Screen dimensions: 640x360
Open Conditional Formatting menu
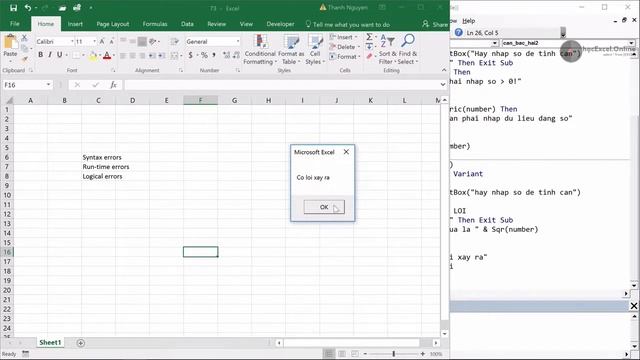click(260, 49)
